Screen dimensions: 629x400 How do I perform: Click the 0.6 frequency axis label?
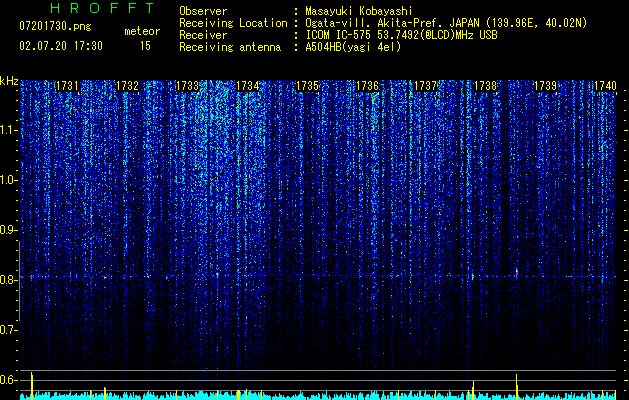pos(7,380)
